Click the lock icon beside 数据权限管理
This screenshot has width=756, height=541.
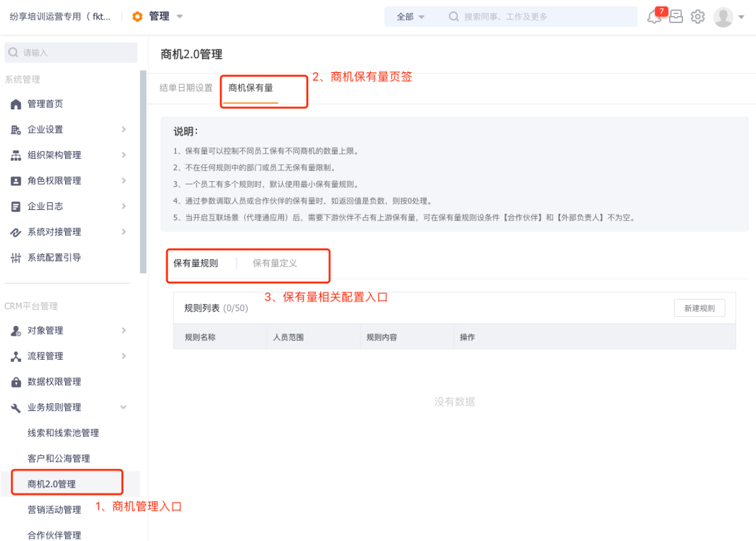click(x=16, y=382)
